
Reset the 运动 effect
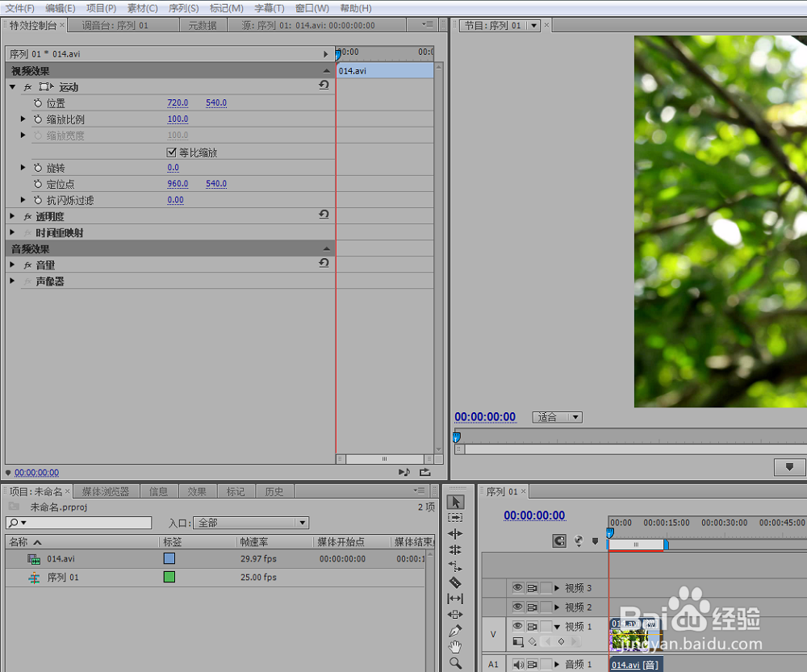[x=324, y=86]
